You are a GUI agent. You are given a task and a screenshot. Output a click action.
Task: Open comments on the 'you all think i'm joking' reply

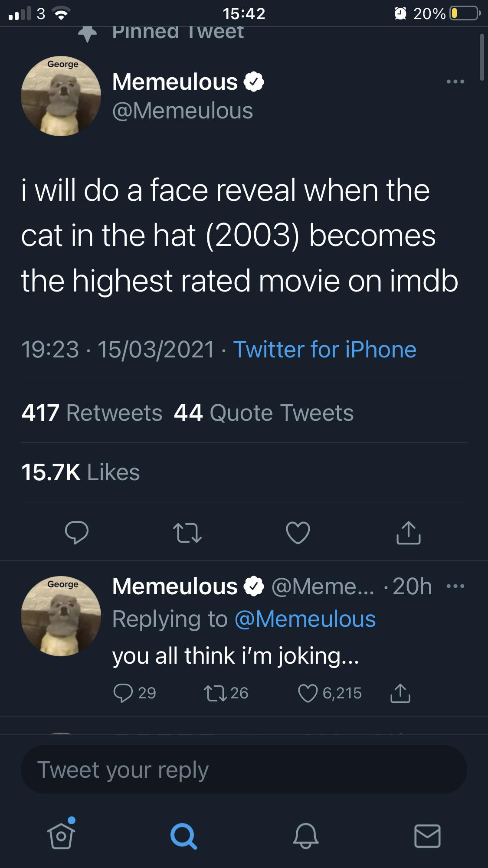124,693
